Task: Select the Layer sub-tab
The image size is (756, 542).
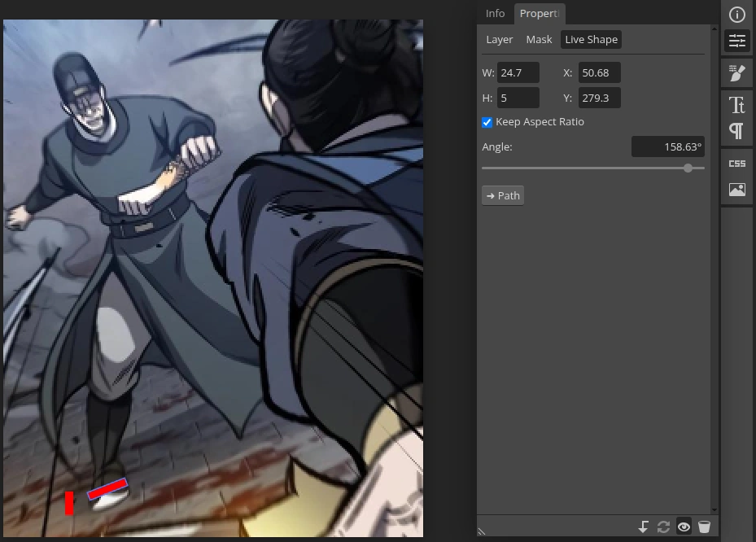Action: (x=500, y=40)
